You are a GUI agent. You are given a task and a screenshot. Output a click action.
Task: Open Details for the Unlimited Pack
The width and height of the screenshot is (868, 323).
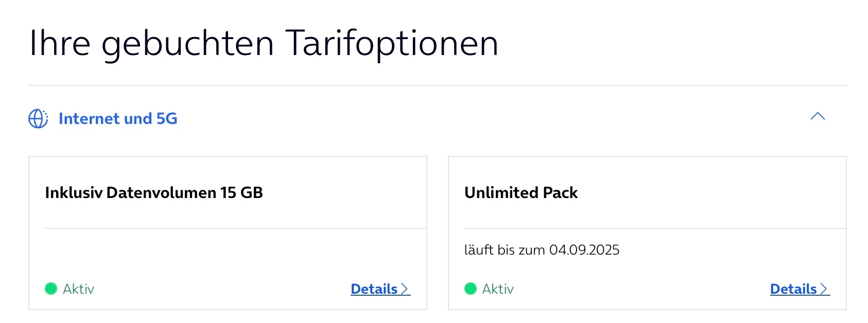[x=793, y=289]
